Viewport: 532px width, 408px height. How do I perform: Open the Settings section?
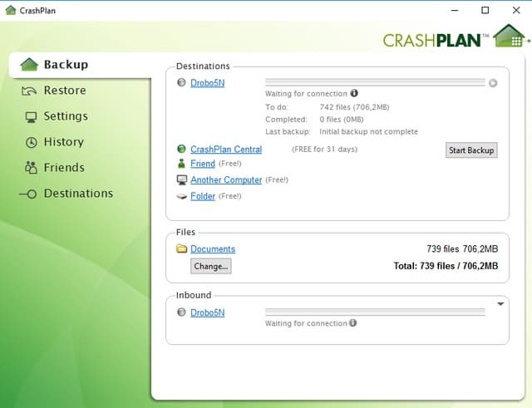[x=66, y=116]
